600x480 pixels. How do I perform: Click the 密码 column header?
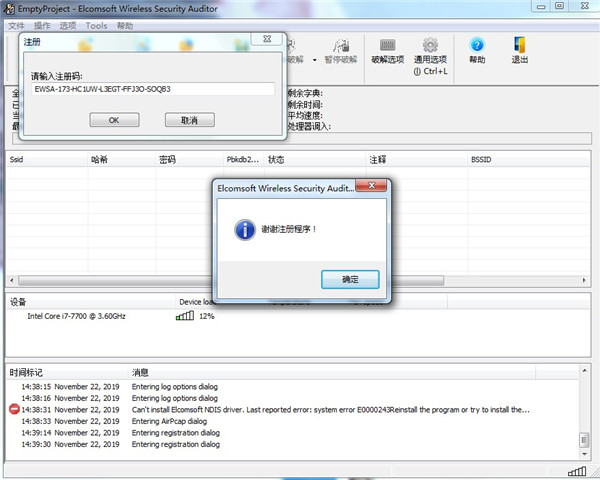[x=189, y=159]
